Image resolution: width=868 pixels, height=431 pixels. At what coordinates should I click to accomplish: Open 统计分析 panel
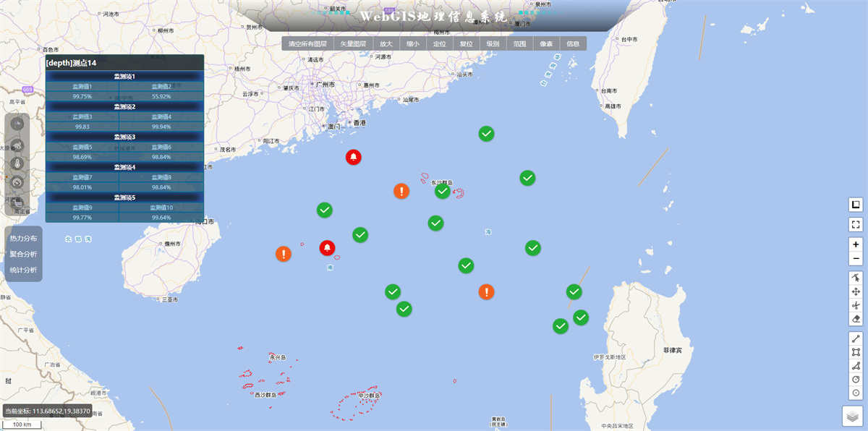pos(23,270)
